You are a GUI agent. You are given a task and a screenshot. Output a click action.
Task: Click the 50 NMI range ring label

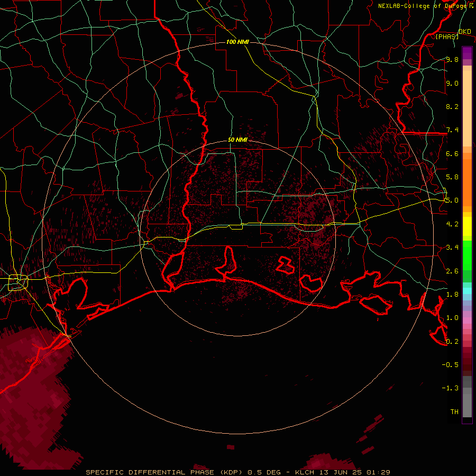pyautogui.click(x=237, y=140)
